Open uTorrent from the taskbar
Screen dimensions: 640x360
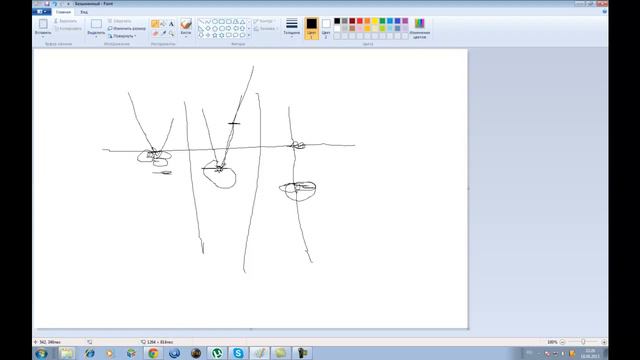pos(217,353)
